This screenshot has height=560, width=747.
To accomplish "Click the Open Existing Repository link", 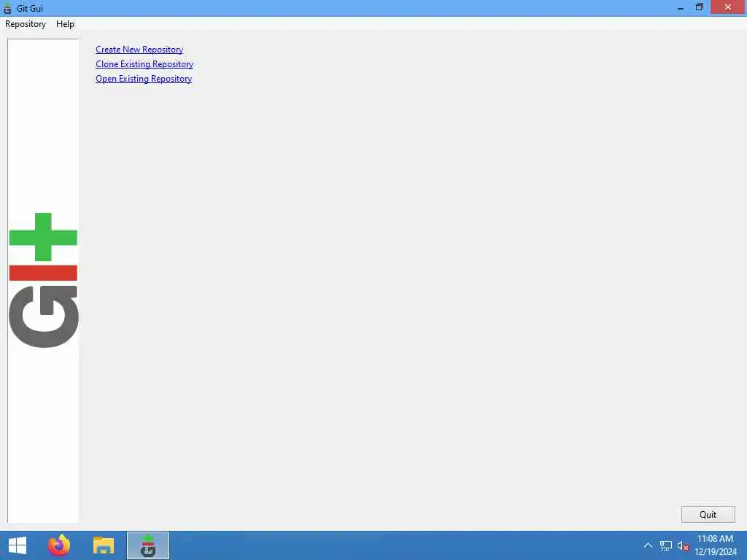I will (x=144, y=79).
